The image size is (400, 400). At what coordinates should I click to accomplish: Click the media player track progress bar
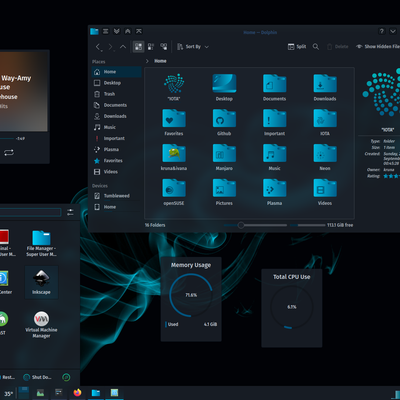click(7, 138)
